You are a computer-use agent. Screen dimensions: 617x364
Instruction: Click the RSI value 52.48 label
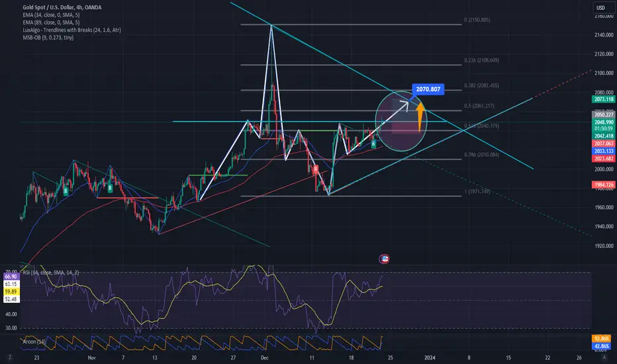11,299
